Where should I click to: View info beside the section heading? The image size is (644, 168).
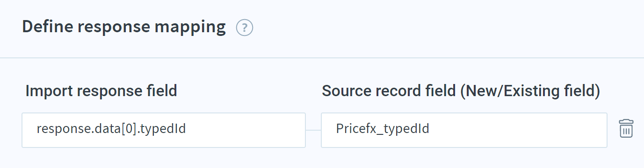click(245, 28)
